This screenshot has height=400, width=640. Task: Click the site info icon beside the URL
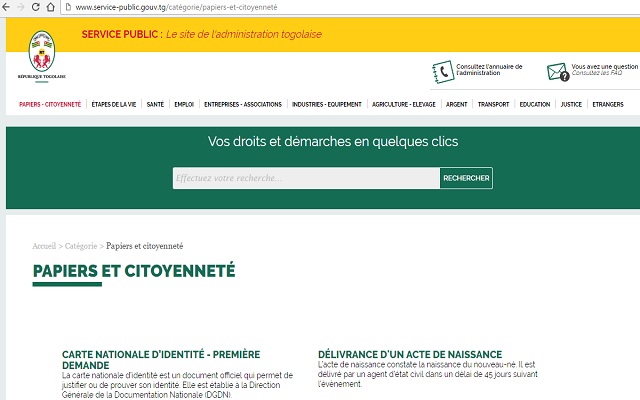[x=66, y=8]
